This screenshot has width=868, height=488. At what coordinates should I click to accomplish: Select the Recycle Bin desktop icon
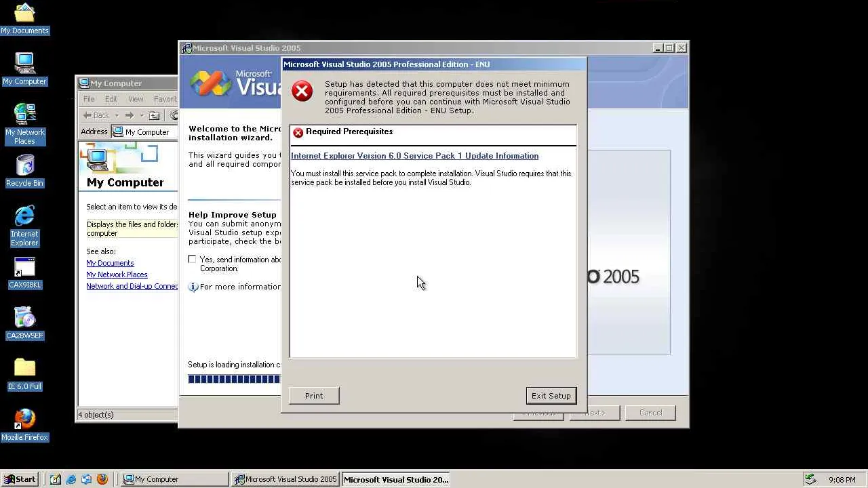[x=24, y=171]
